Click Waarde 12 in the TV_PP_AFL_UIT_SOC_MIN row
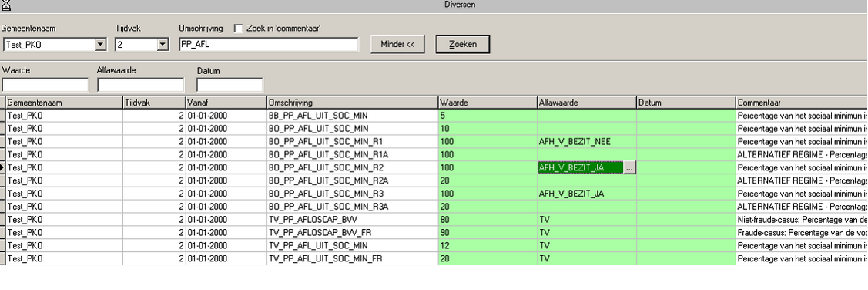Image resolution: width=868 pixels, height=290 pixels. (x=488, y=246)
